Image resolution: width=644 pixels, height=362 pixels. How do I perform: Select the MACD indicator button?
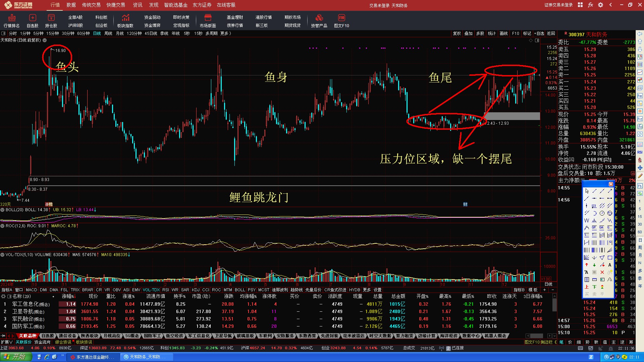coord(31,290)
